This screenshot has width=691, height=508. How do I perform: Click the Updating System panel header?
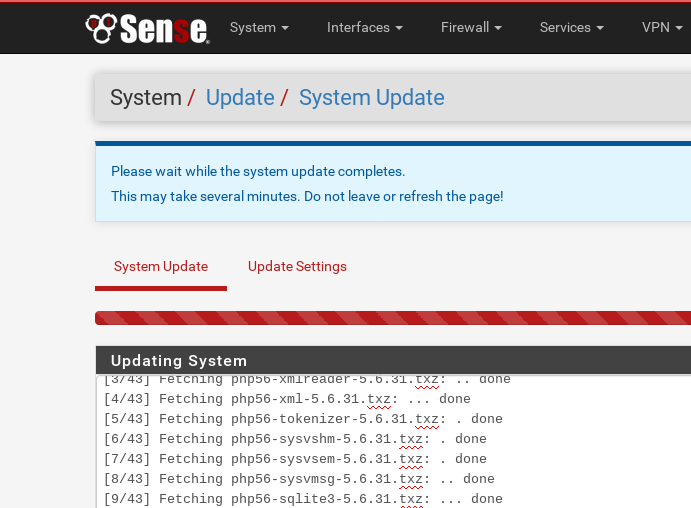[x=393, y=360]
